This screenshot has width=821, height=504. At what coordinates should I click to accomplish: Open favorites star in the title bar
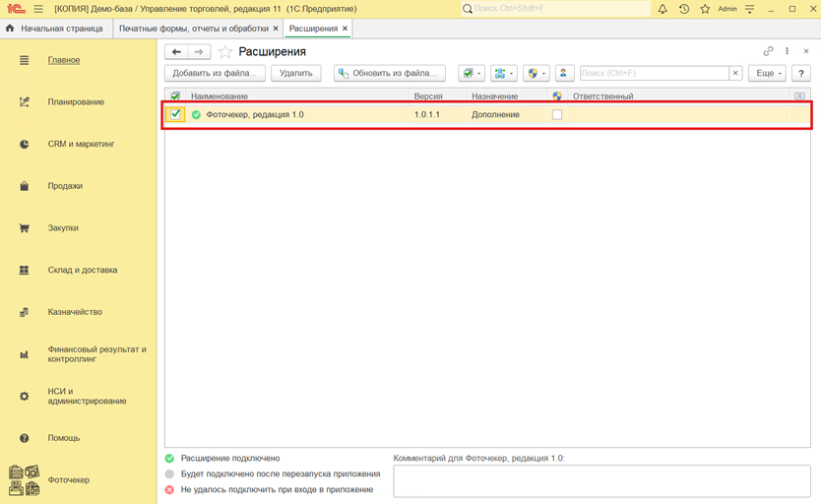coord(705,9)
